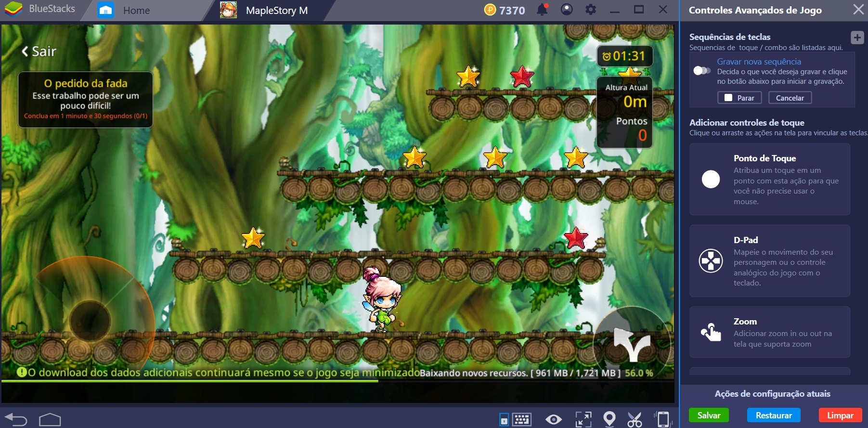The image size is (868, 428).
Task: Select the D-Pad control icon
Action: (x=711, y=261)
